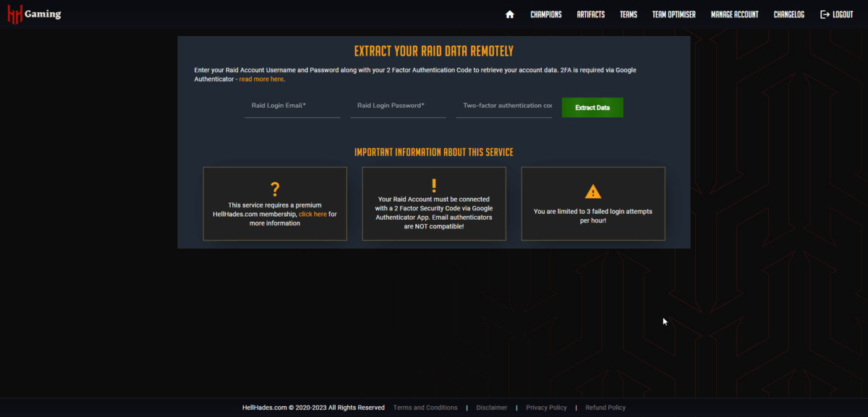The image size is (868, 417).
Task: Click the orange exclamation mark icon
Action: pos(434,185)
